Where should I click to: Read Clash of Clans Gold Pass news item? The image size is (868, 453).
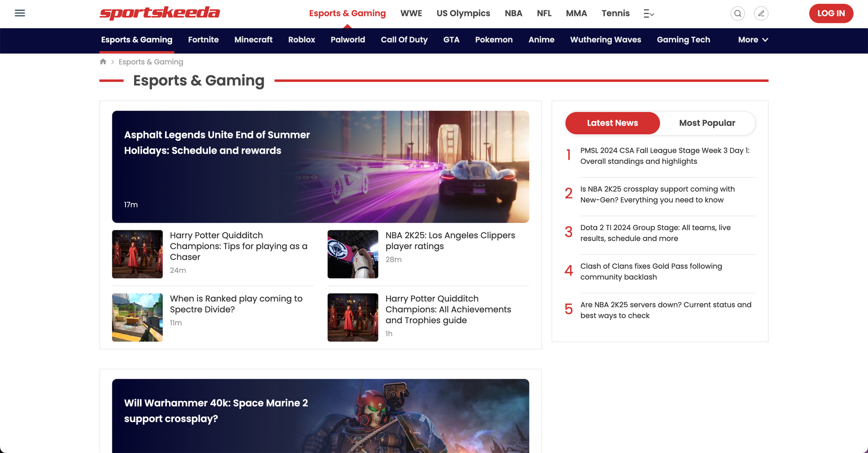pyautogui.click(x=651, y=272)
